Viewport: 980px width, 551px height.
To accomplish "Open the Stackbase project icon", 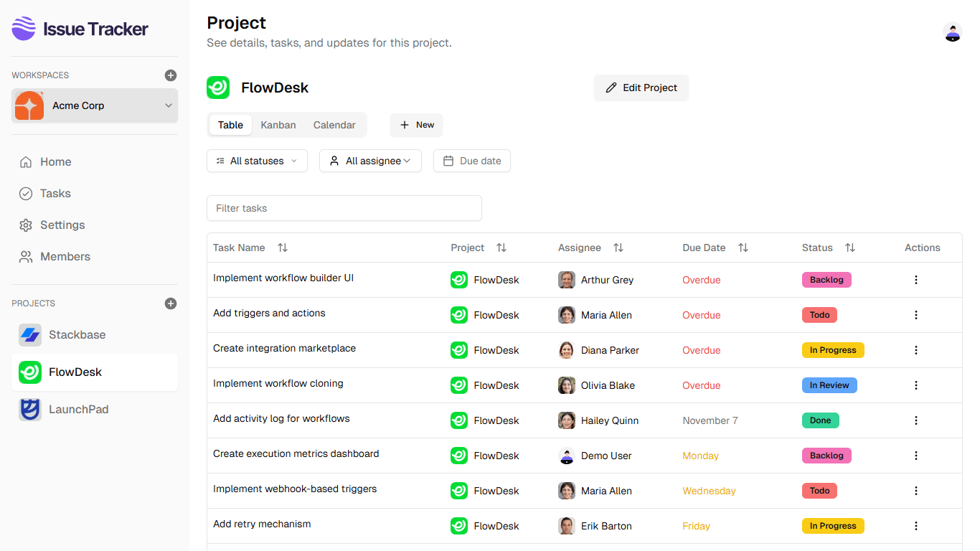I will click(29, 334).
